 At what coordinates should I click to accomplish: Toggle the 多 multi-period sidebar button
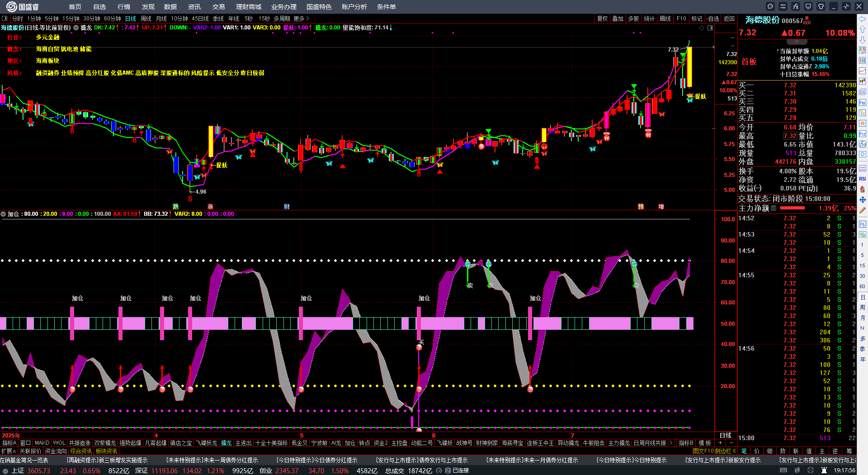pos(863,339)
